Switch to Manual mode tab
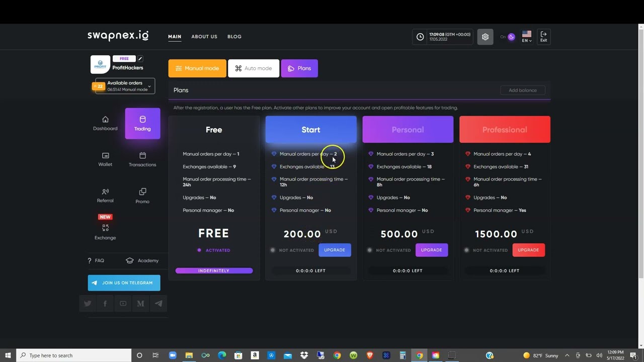Image resolution: width=644 pixels, height=362 pixels. click(197, 68)
